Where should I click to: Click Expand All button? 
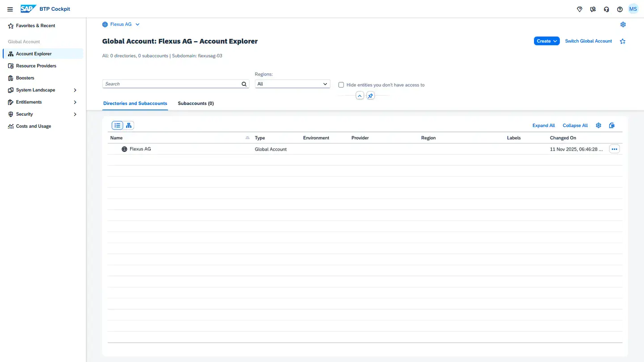point(543,126)
